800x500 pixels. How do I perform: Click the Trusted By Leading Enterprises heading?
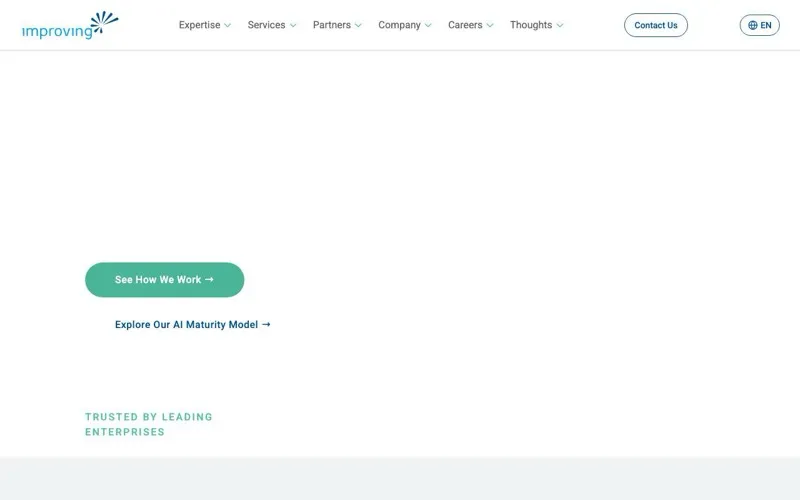tap(148, 424)
